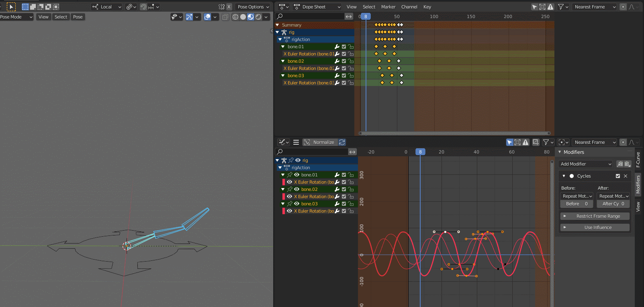This screenshot has height=307, width=644.
Task: Select the Tweak tool in the viewport header
Action: [11, 7]
